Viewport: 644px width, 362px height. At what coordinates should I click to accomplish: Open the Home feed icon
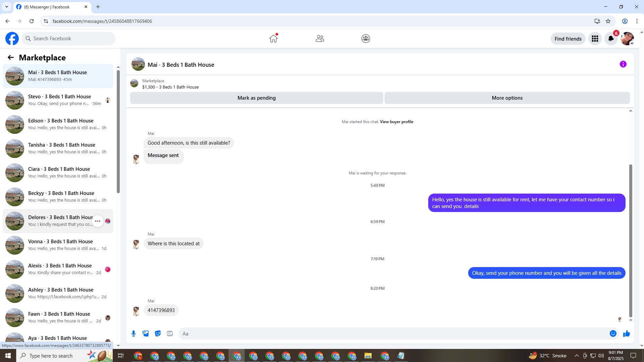pyautogui.click(x=274, y=39)
